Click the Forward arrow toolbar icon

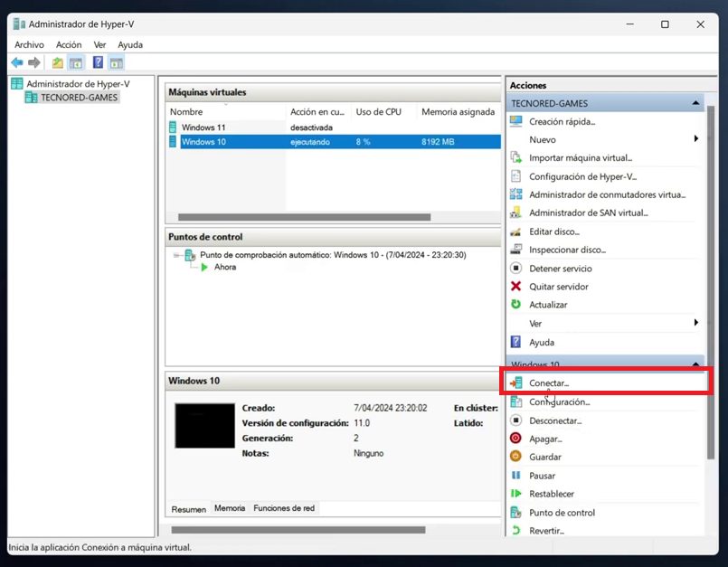click(33, 62)
